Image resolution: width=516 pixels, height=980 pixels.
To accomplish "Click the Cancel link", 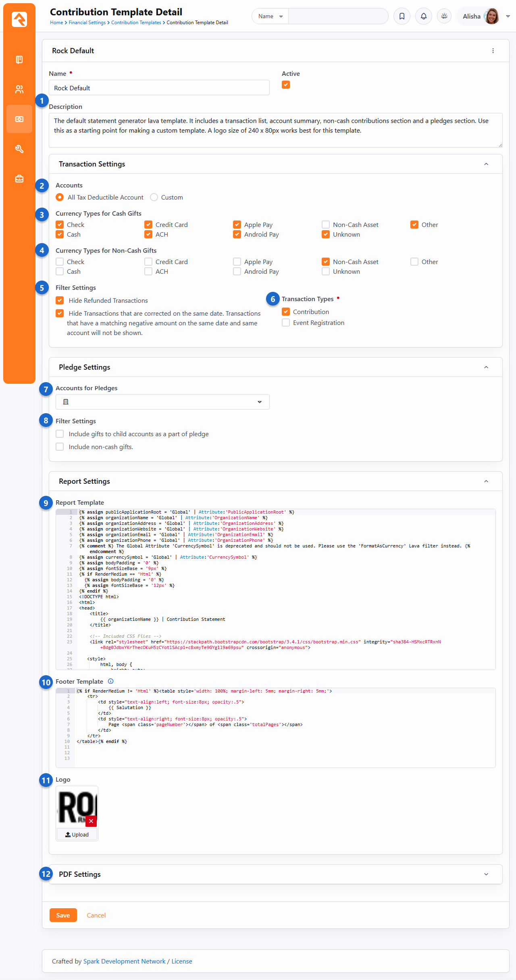I will point(96,915).
